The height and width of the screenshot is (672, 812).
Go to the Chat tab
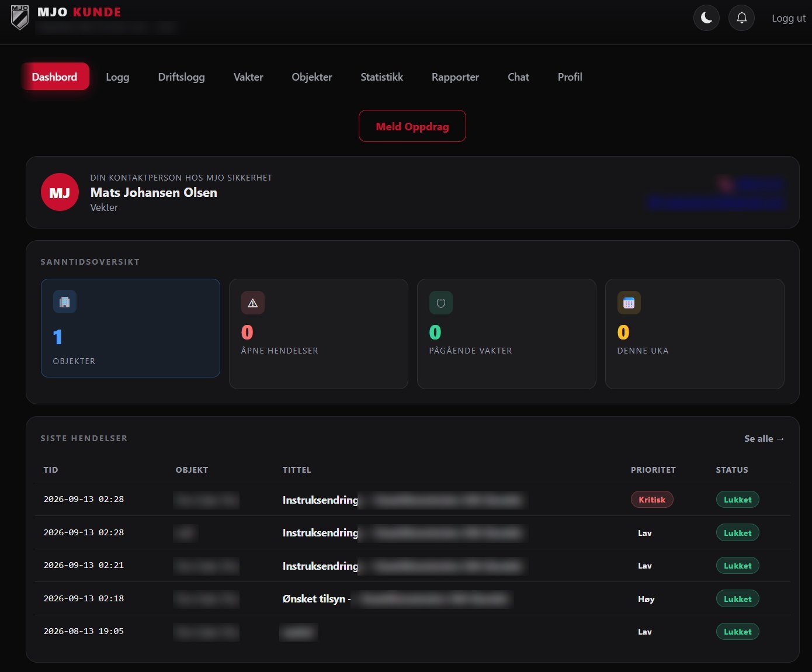click(x=518, y=77)
